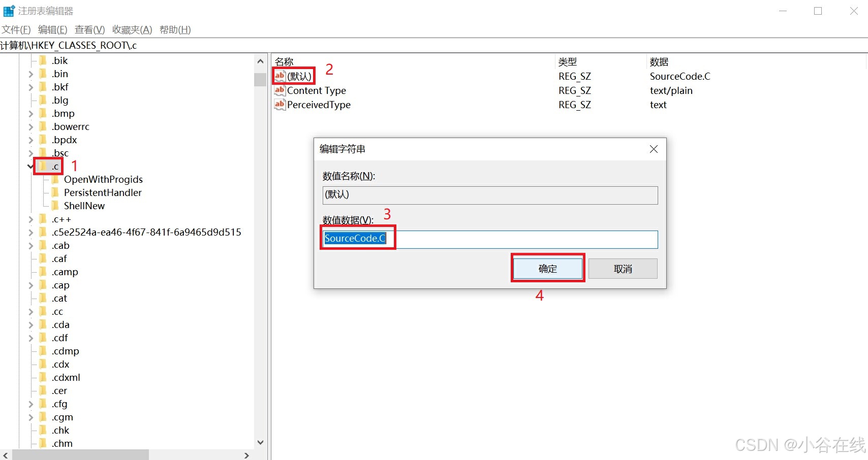Cancel the dialog via 取消 button
868x460 pixels.
623,269
